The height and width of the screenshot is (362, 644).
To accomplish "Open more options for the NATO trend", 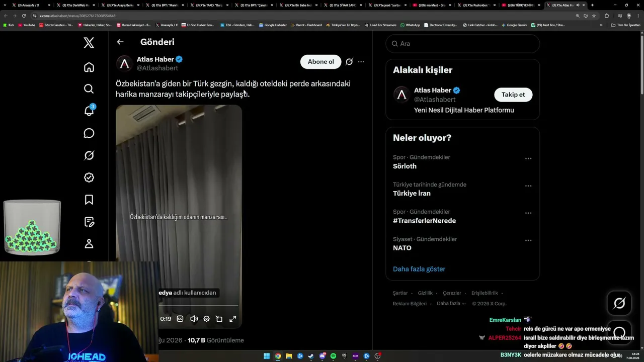I will click(528, 240).
